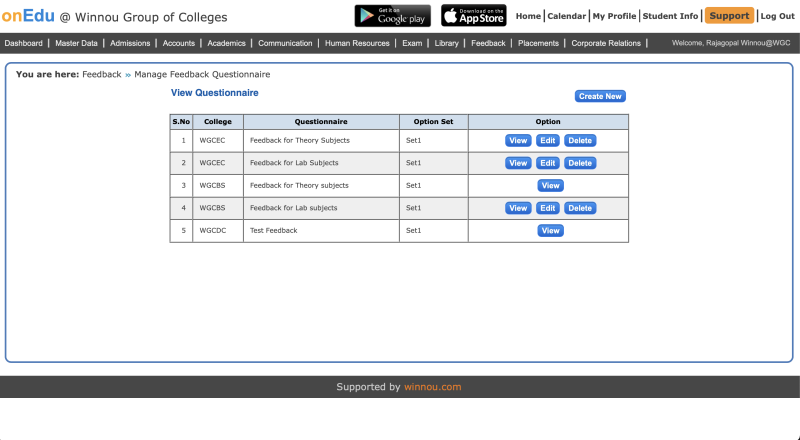Open the Feedback menu in navigation bar
Screen dimensions: 800x440
(x=487, y=44)
